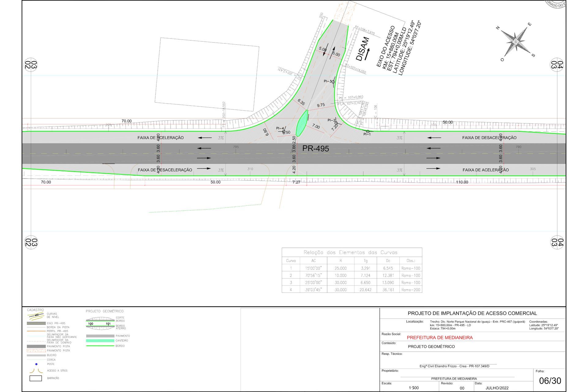Click the Relação dos Elementos das Curvas title
This screenshot has width=588, height=392.
(350, 252)
